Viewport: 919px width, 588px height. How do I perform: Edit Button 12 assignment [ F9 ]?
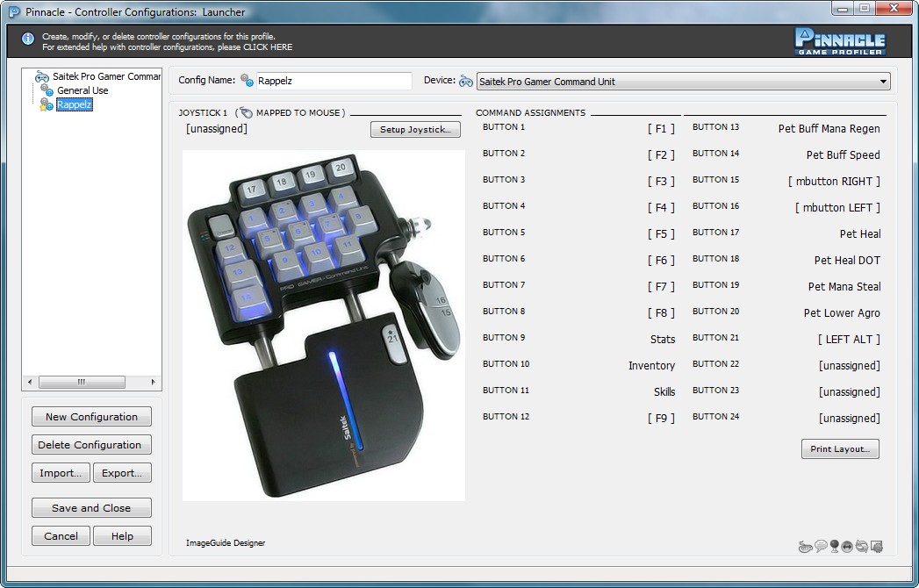point(661,419)
